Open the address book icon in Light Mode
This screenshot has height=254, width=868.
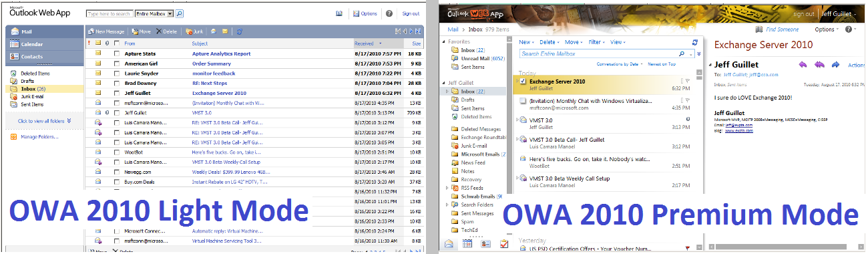tap(339, 13)
